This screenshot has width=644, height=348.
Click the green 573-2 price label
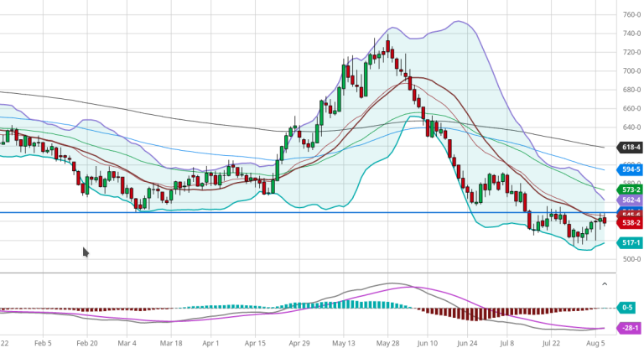[x=630, y=190]
